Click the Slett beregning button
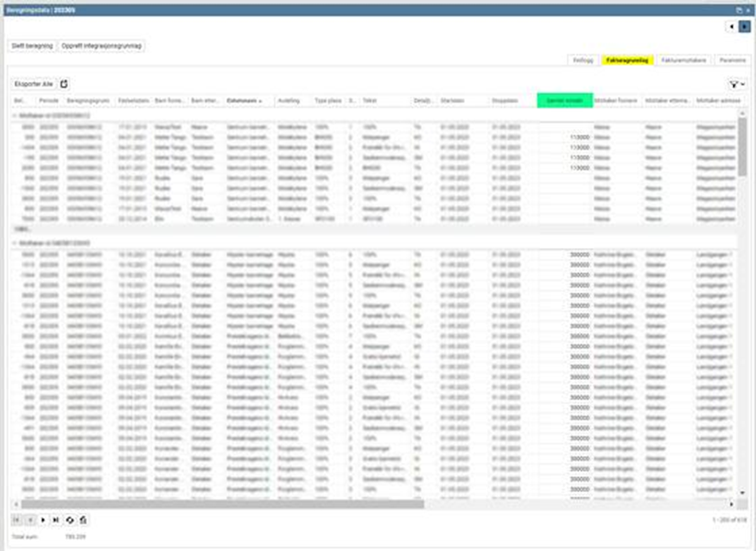 (32, 46)
